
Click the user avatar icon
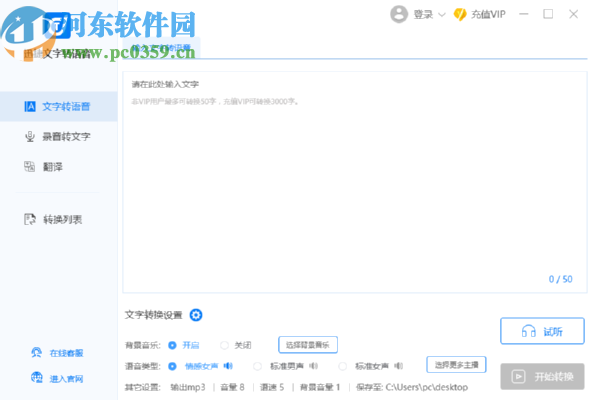pyautogui.click(x=399, y=14)
